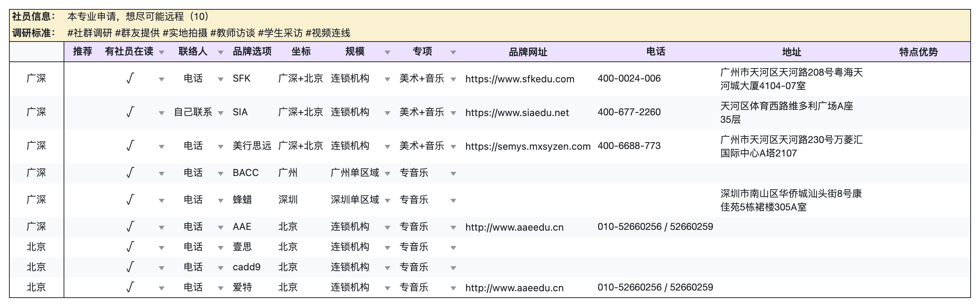Select the 北京 region label of the 爱特 row

36,287
